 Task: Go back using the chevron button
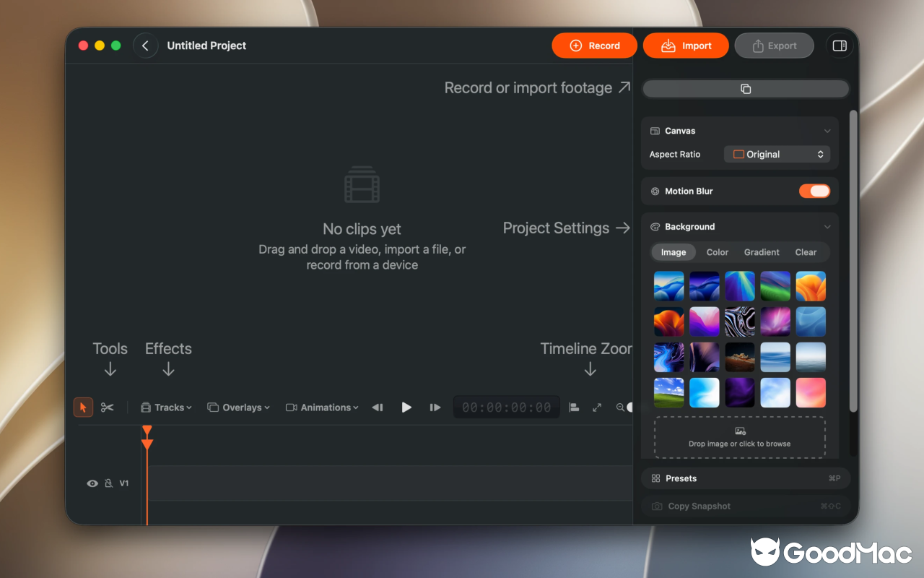pos(145,46)
